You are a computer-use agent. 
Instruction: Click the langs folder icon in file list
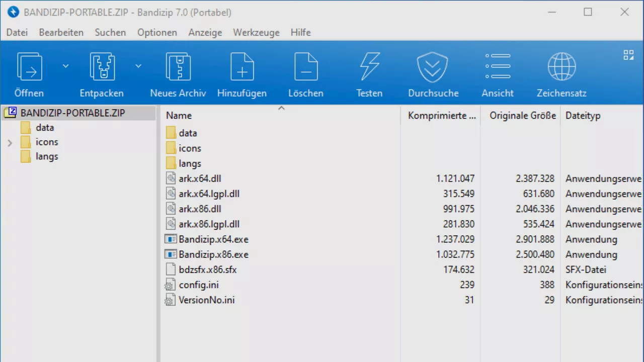(171, 163)
